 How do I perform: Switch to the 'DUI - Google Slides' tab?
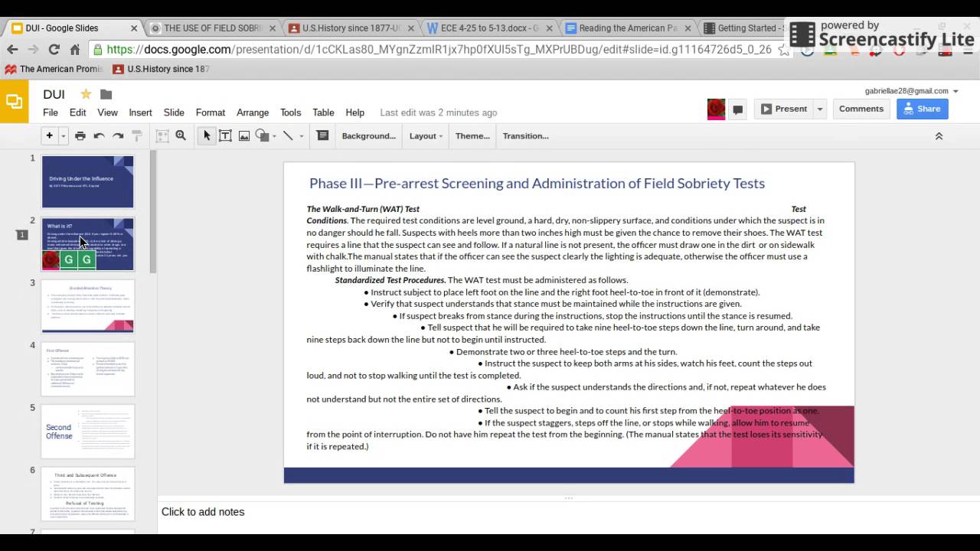(74, 28)
